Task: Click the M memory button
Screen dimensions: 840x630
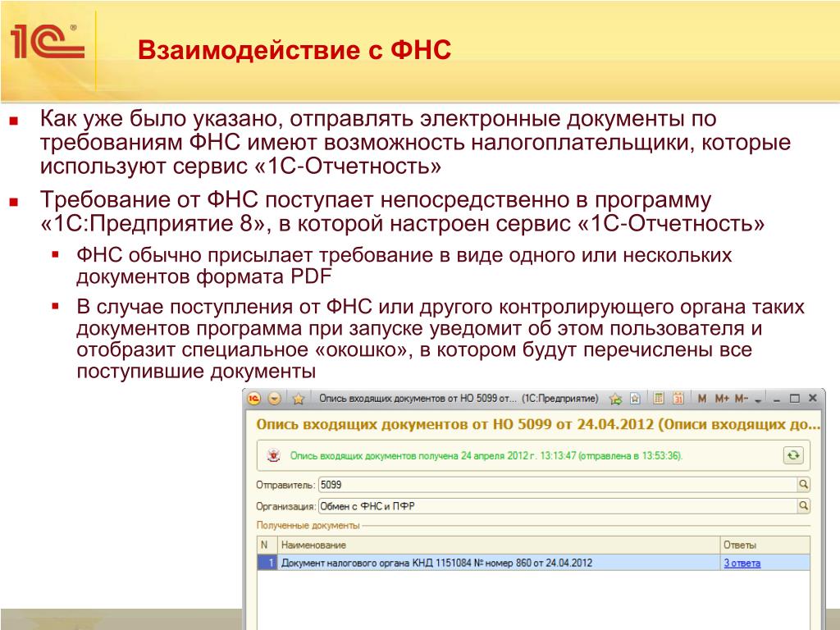Action: [x=702, y=399]
